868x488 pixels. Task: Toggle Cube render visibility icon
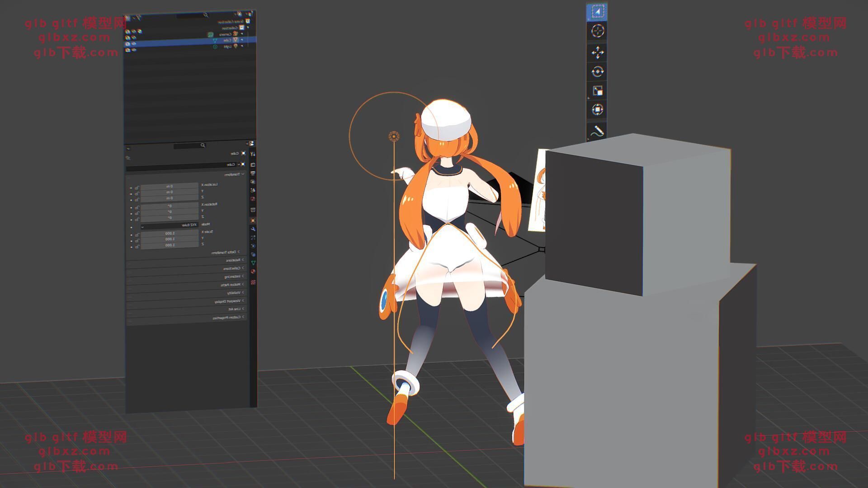coord(127,44)
